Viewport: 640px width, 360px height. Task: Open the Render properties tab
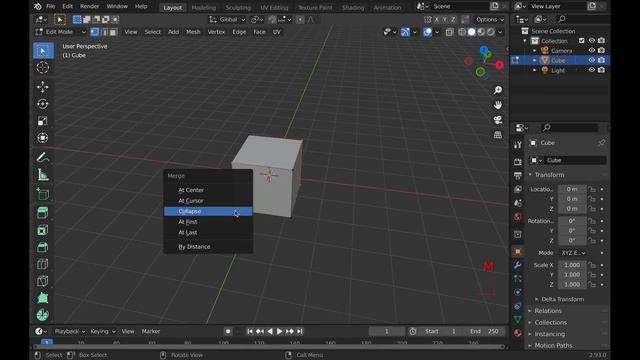click(518, 162)
